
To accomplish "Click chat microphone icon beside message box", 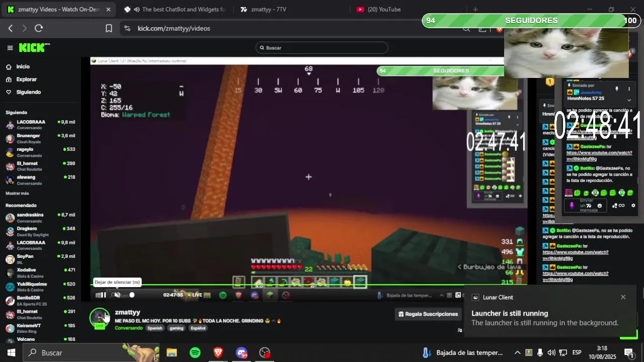I will pyautogui.click(x=572, y=206).
